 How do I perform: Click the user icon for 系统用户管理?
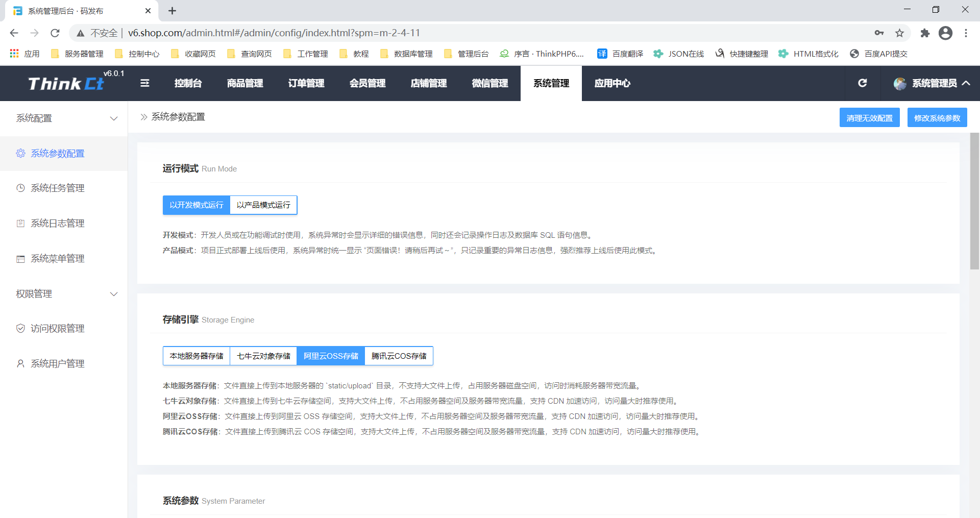click(20, 363)
